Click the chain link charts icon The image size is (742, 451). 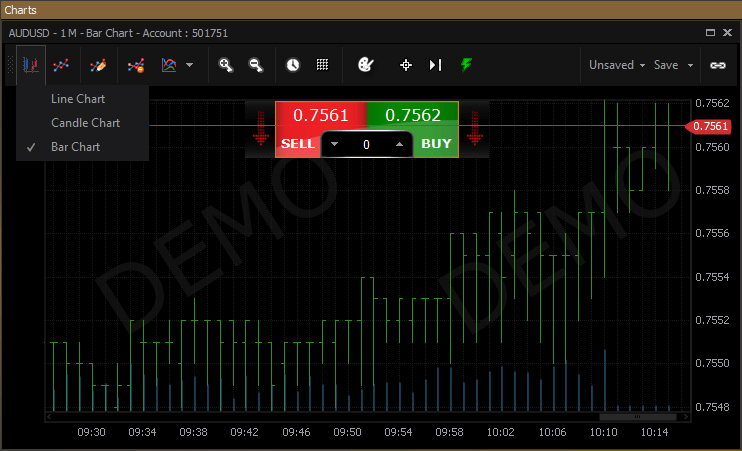(717, 65)
